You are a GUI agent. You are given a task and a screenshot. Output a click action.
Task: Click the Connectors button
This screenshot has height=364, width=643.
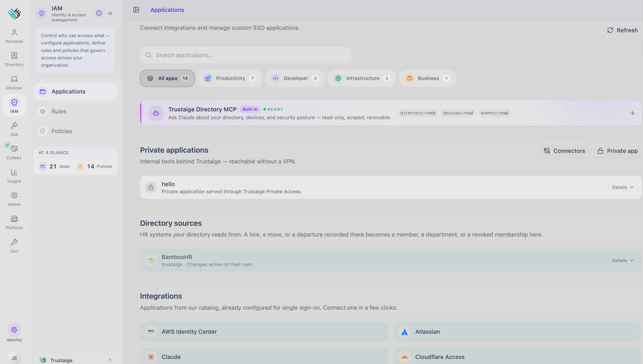pos(565,151)
